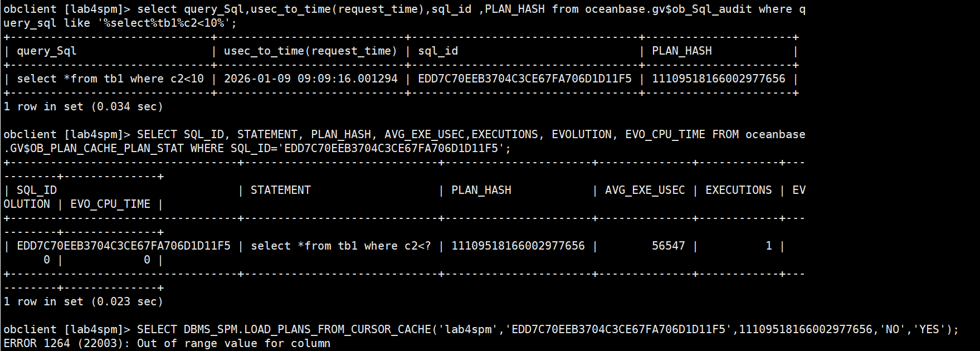The image size is (980, 351).
Task: Click the AVG_EXE_USEC value 56547
Action: coord(668,246)
